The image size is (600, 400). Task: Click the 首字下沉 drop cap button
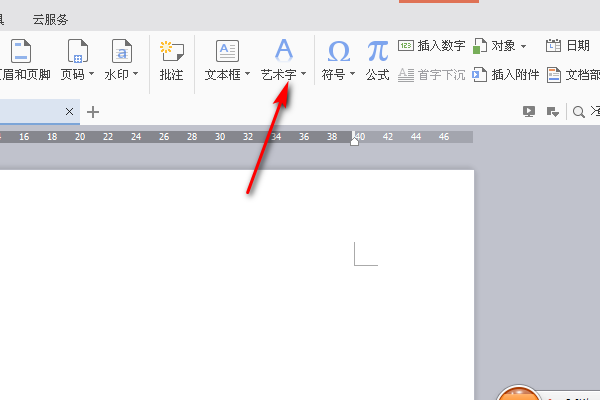(x=432, y=75)
